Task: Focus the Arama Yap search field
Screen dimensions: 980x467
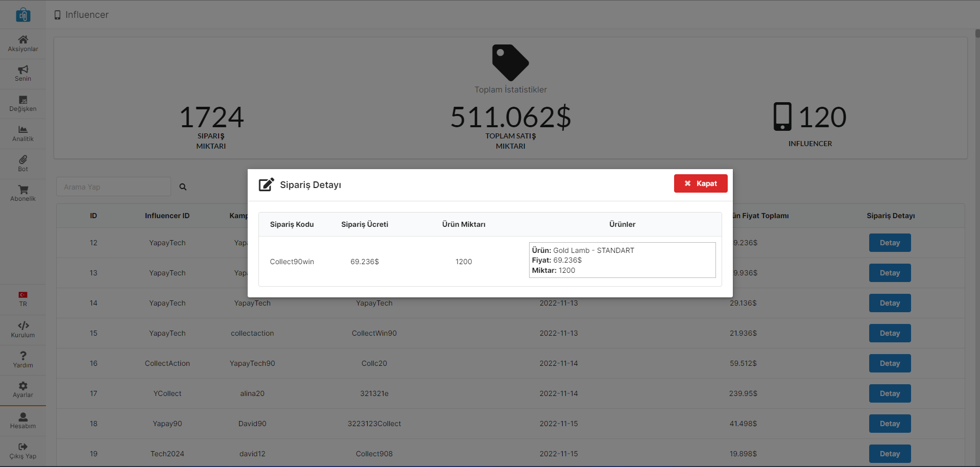Action: 113,187
